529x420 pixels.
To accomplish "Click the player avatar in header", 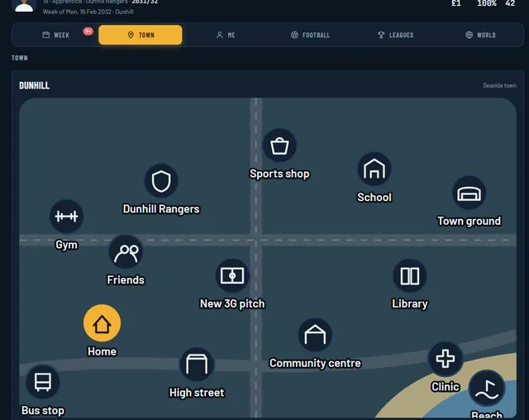I will [24, 5].
